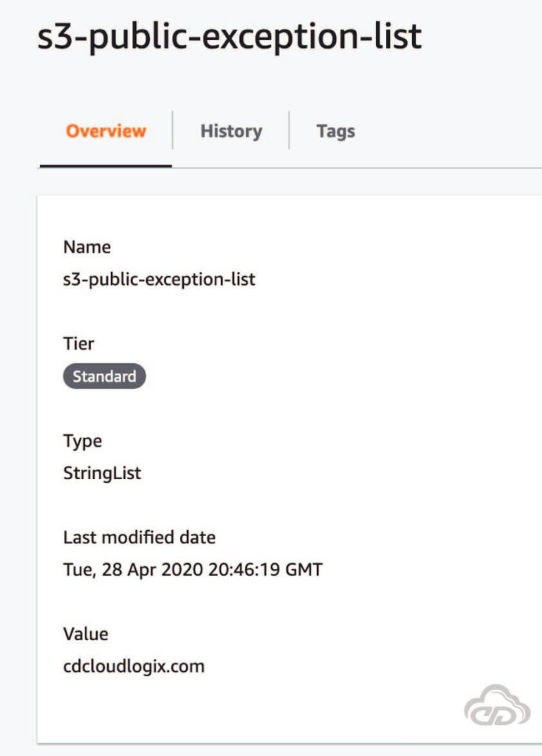Click the Overview tab underline indicator
Screen dimensions: 542x756
pos(104,164)
